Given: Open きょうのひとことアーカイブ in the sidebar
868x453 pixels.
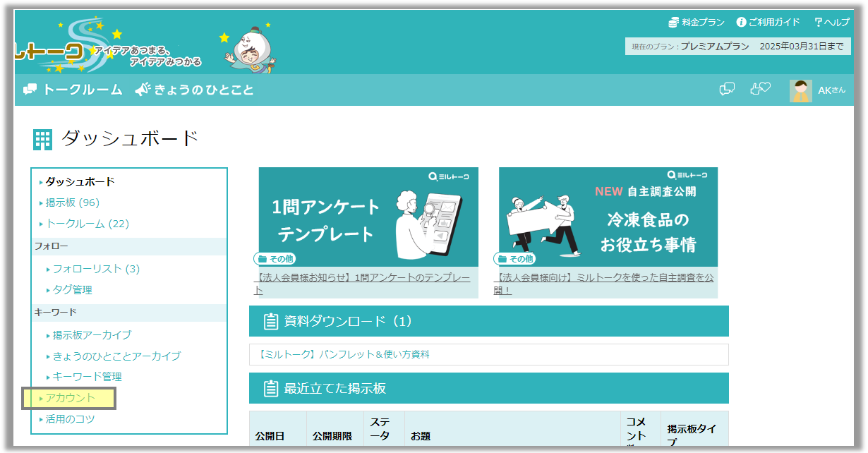Looking at the screenshot, I should [x=116, y=356].
